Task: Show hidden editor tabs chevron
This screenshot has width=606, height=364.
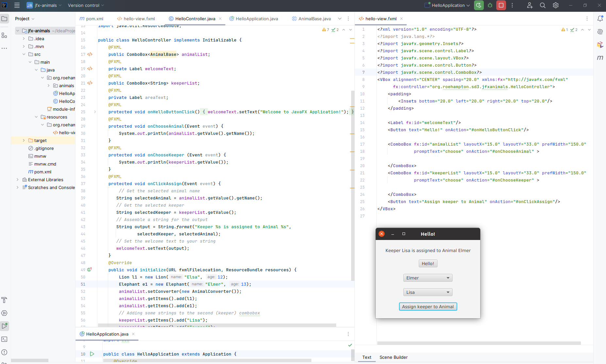Action: (x=340, y=19)
